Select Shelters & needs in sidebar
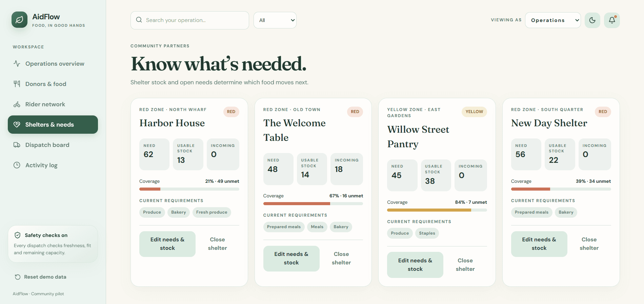The image size is (644, 304). point(53,125)
